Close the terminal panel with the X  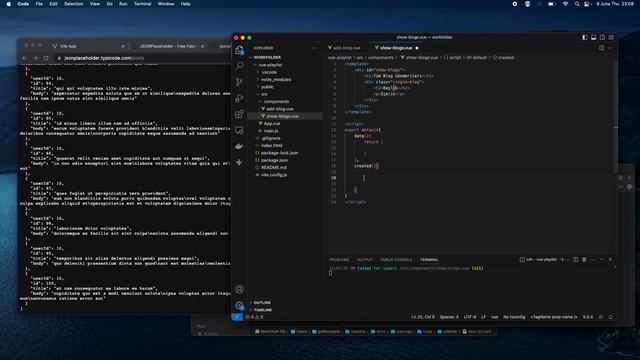click(611, 260)
